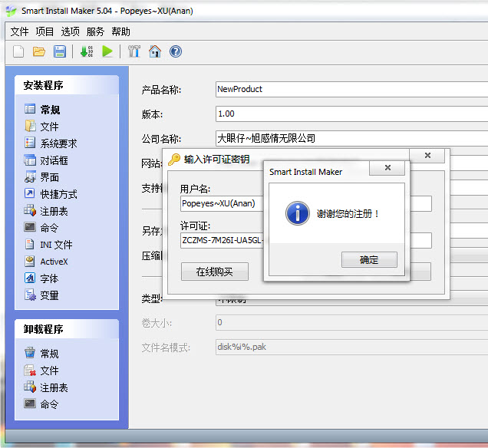Image resolution: width=488 pixels, height=448 pixels.
Task: Open installer 命令 console icon
Action: pos(30,227)
